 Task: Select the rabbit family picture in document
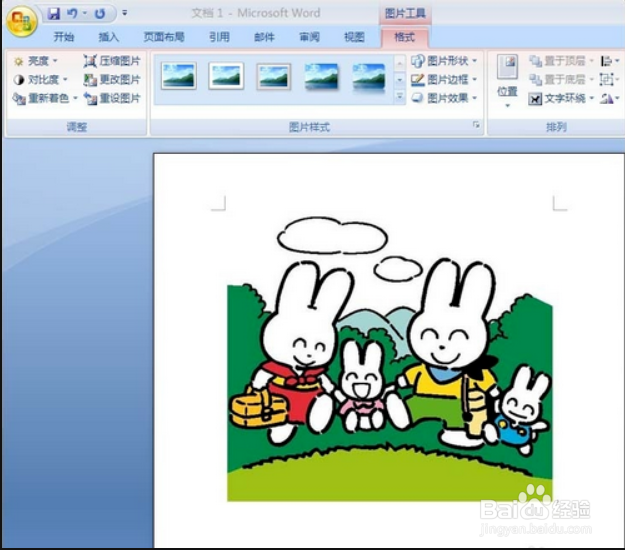pyautogui.click(x=390, y=359)
